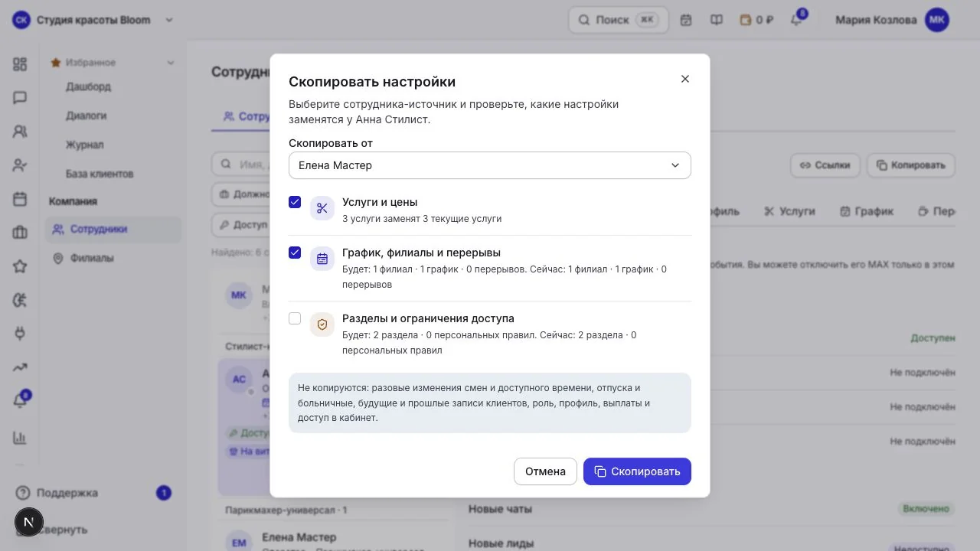This screenshot has width=980, height=551.
Task: Enable Разделы и ограничения доступа checkbox
Action: point(295,318)
